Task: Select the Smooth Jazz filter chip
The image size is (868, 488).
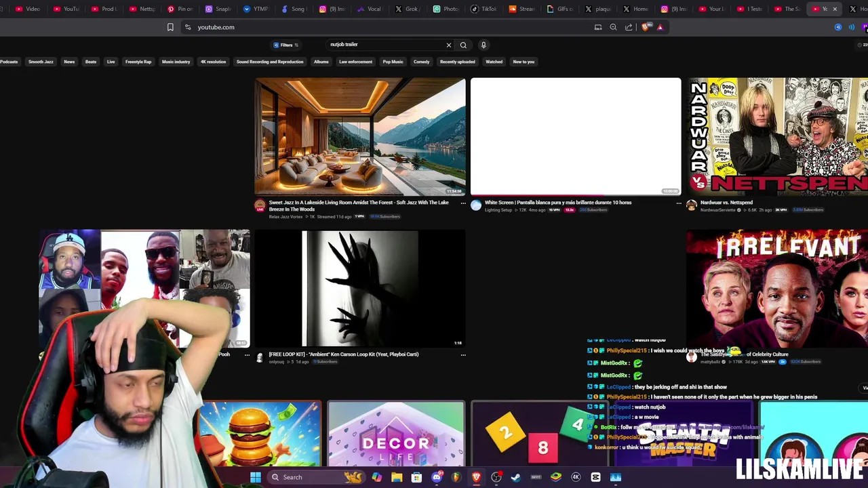Action: pyautogui.click(x=41, y=62)
